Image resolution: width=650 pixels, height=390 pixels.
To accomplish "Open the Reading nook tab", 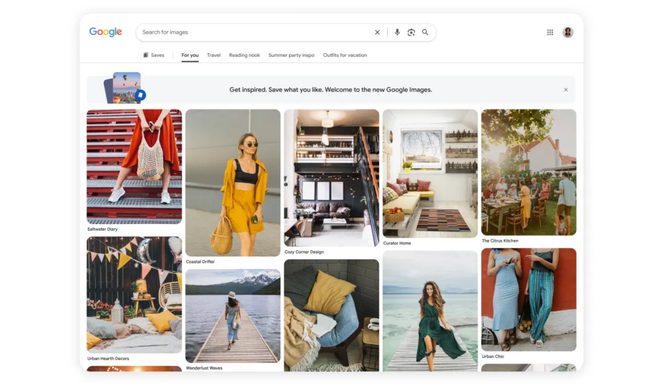I will click(x=245, y=55).
